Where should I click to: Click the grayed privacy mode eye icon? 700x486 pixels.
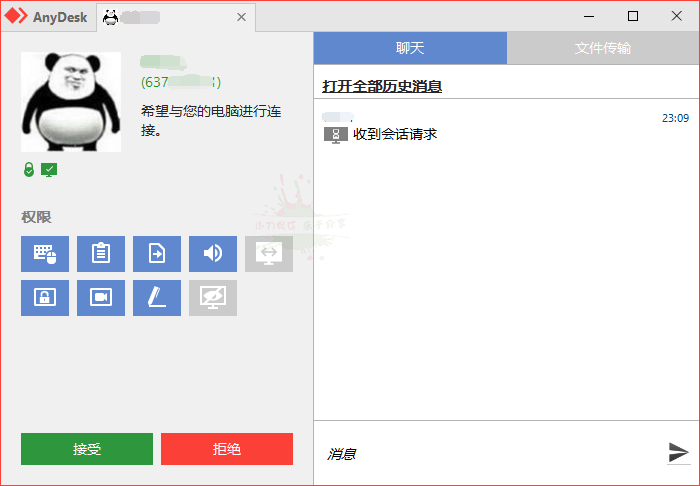click(213, 298)
